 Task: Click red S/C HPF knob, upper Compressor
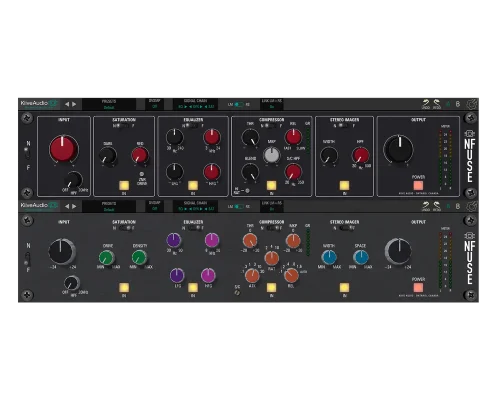293,172
